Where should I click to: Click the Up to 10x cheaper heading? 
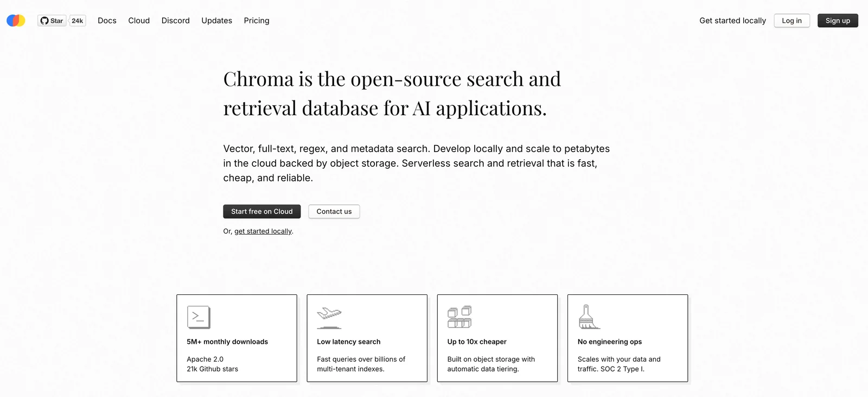(x=477, y=342)
